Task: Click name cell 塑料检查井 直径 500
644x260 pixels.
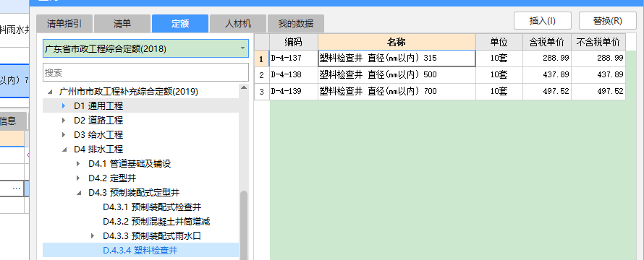Action: [397, 75]
